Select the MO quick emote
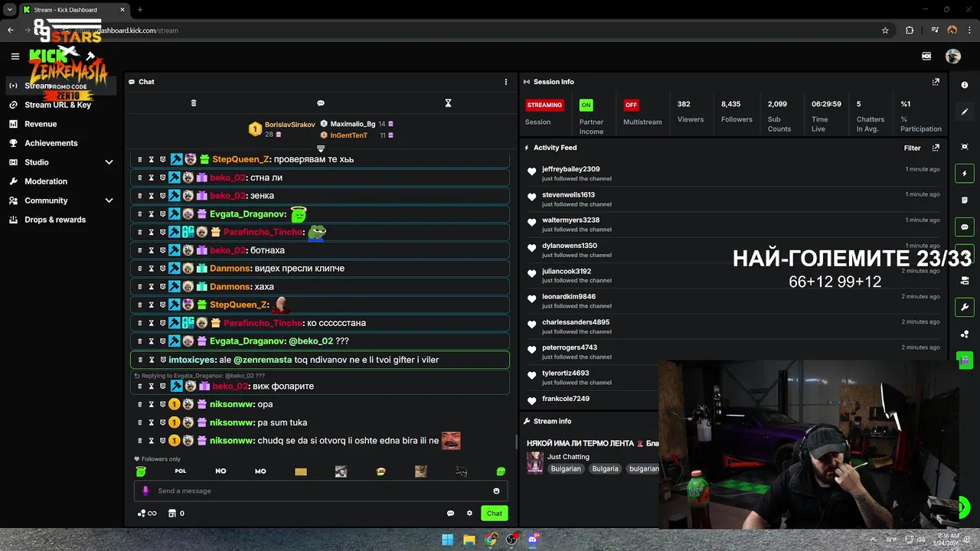 click(260, 471)
